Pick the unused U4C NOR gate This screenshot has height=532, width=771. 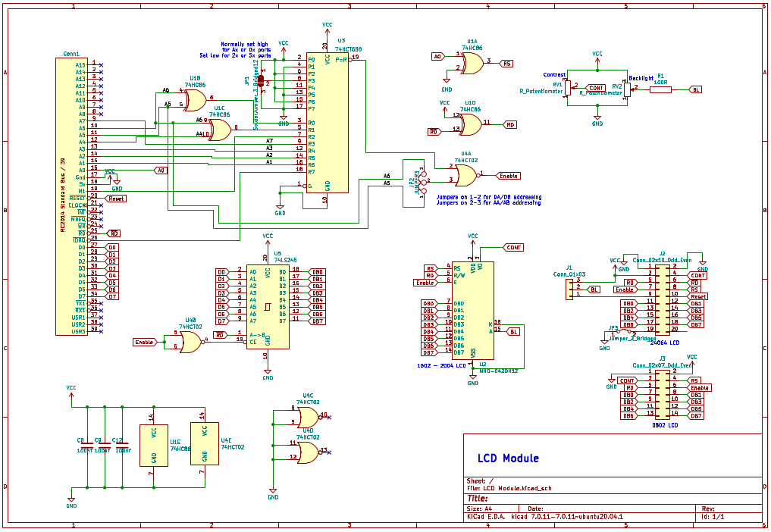pos(309,418)
